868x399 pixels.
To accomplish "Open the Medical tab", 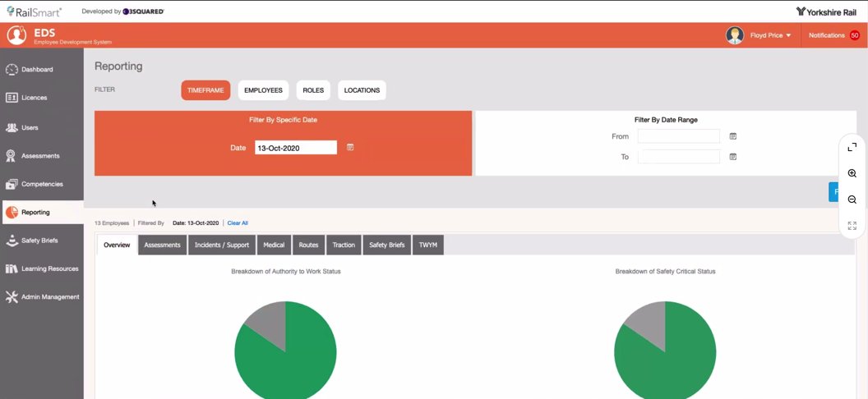I will point(274,245).
